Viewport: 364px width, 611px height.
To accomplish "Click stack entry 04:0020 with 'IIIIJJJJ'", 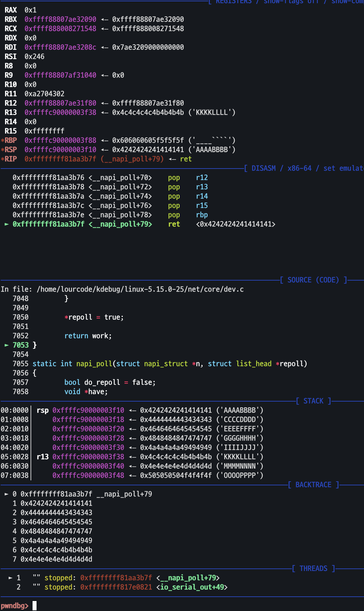I will click(132, 447).
